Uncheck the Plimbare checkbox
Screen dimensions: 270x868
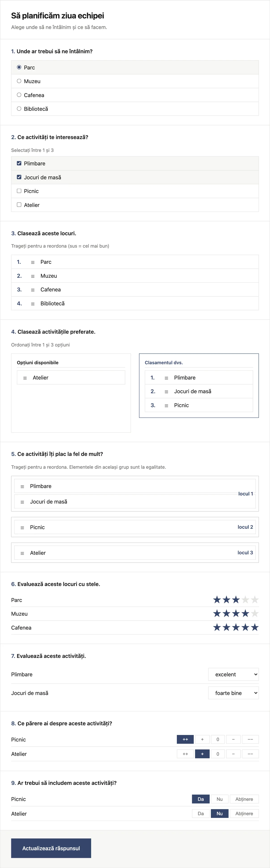(19, 163)
